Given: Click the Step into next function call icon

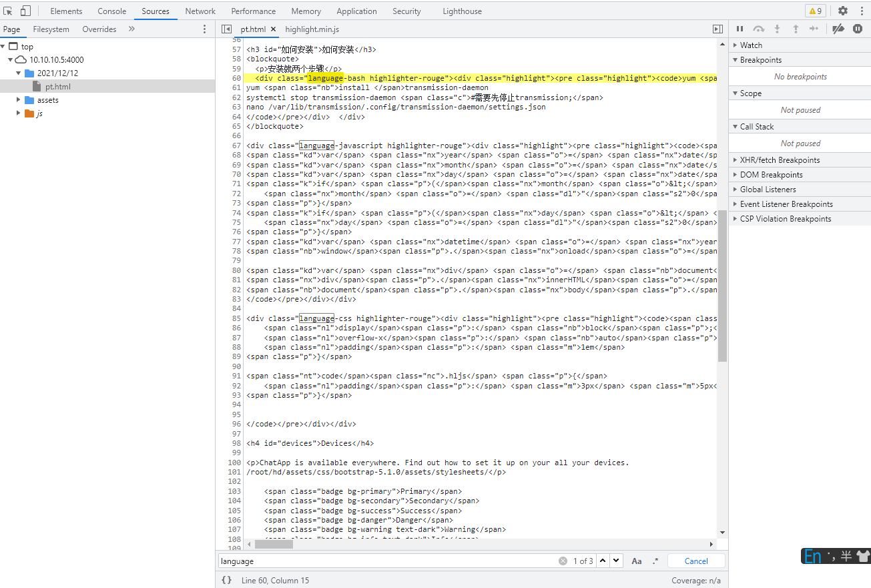Looking at the screenshot, I should (777, 29).
